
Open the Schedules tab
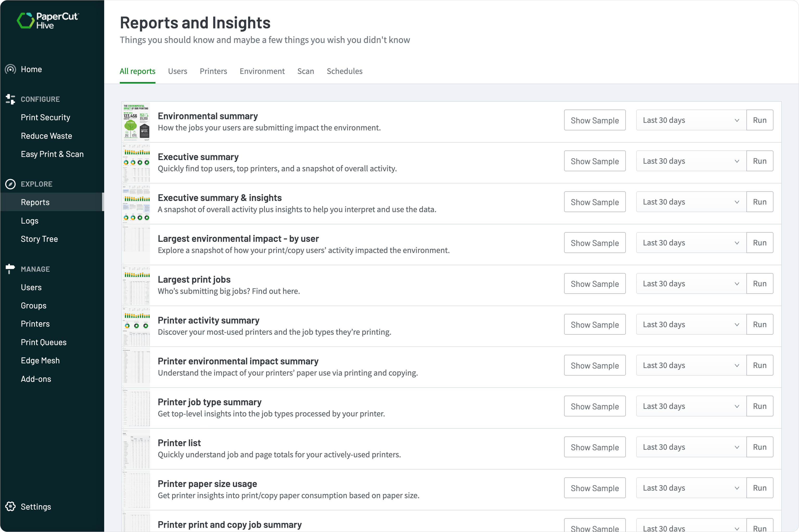(x=345, y=71)
